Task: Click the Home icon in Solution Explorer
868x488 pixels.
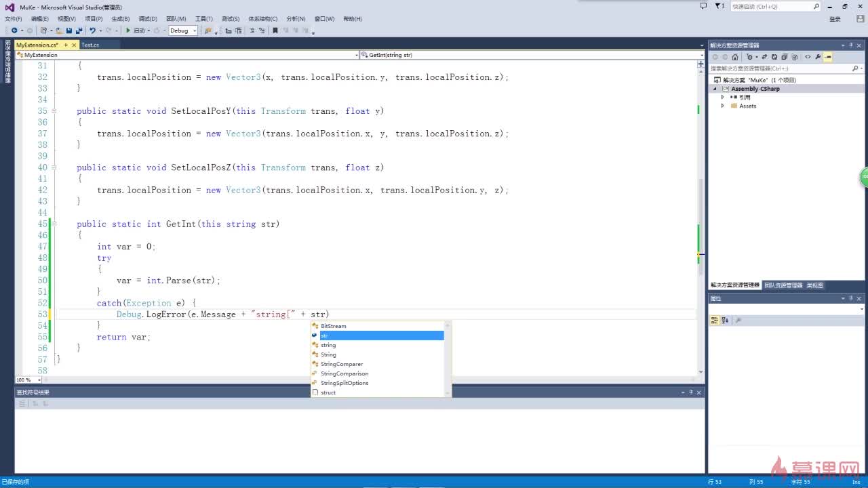Action: (735, 57)
